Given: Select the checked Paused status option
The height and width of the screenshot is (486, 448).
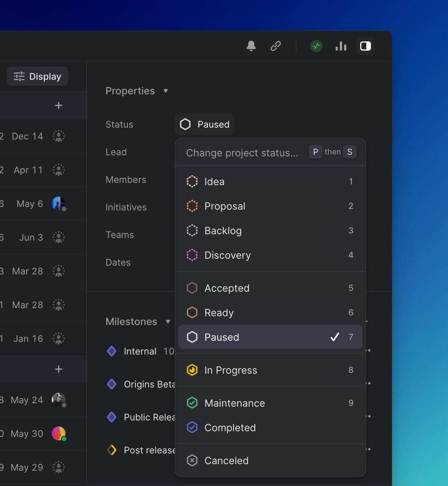Looking at the screenshot, I should 270,337.
